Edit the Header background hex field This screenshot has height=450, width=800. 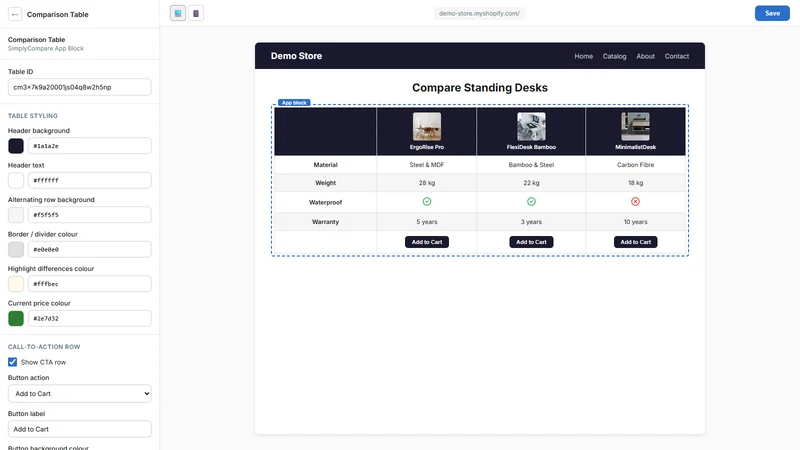click(x=90, y=146)
